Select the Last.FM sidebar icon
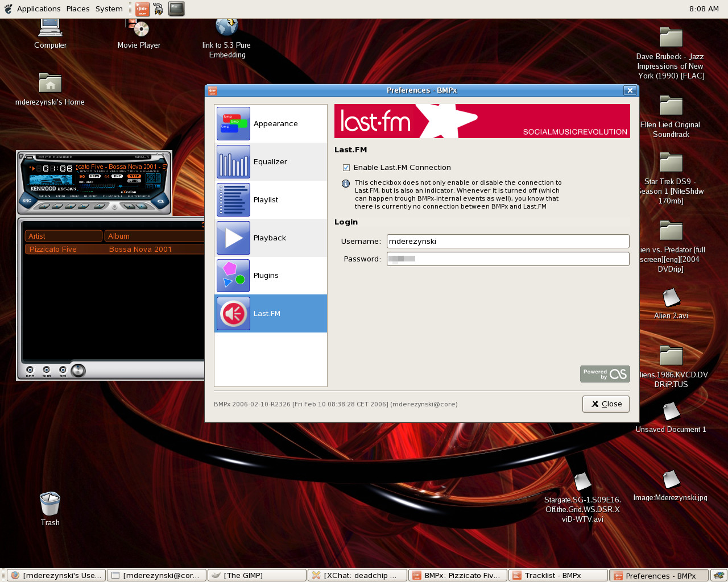Viewport: 728px width, 582px height. click(233, 314)
